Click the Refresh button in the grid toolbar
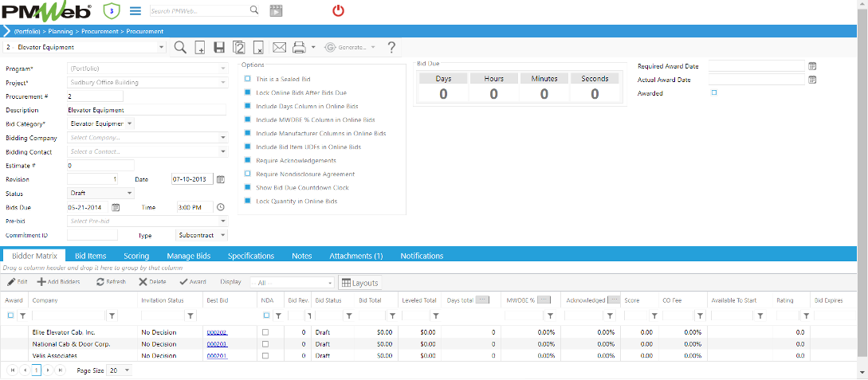Viewport: 868px width, 380px height. (x=111, y=282)
